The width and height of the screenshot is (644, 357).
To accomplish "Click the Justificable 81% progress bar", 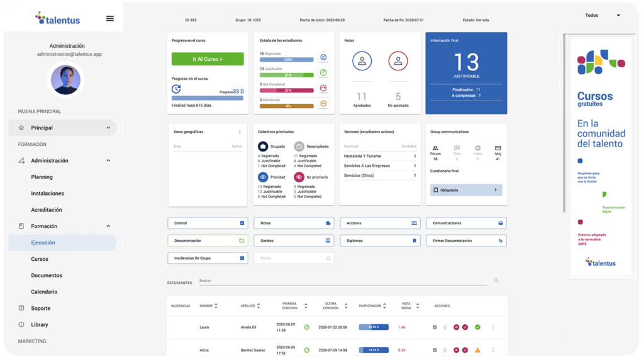I will 287,75.
